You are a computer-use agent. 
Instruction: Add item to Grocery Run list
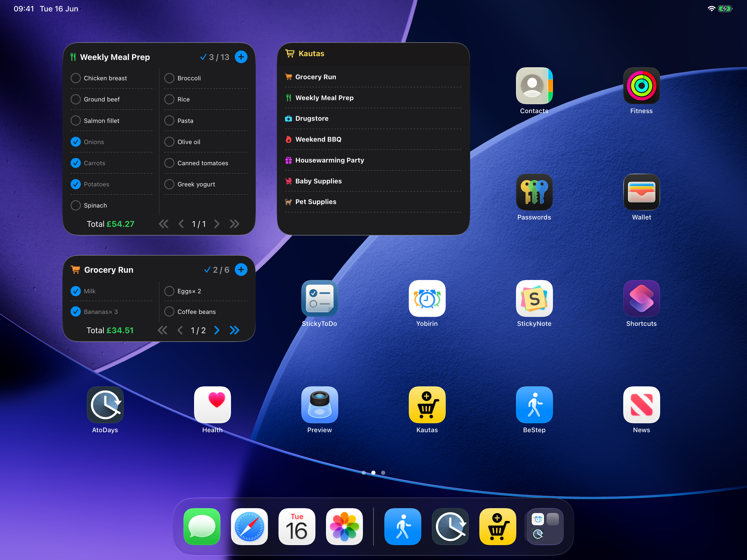(241, 269)
